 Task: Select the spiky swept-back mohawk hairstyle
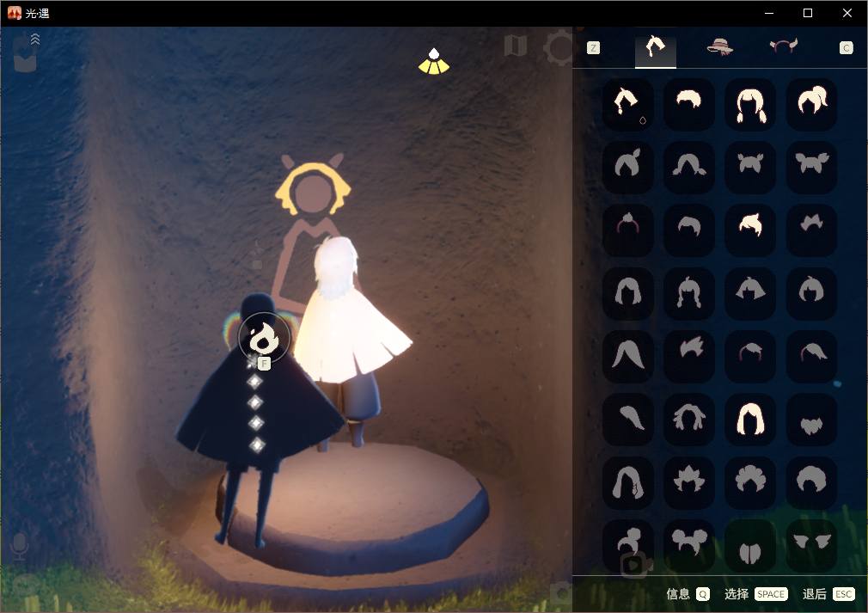688,356
